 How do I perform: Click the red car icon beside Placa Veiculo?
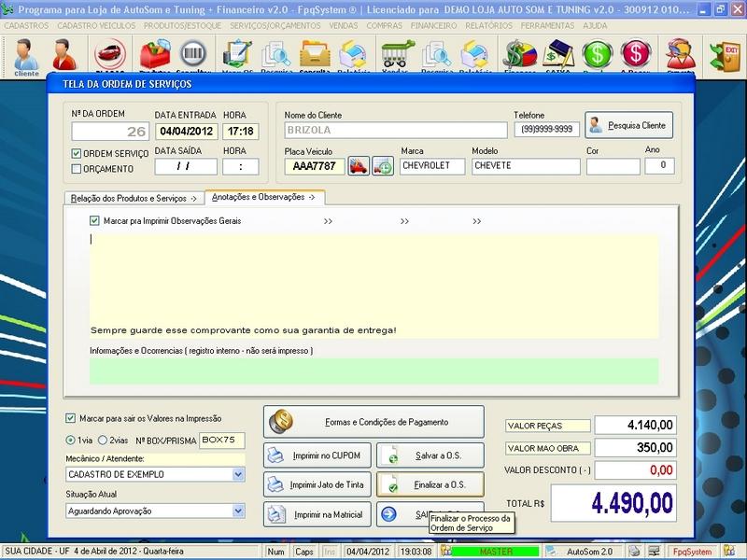coord(359,166)
